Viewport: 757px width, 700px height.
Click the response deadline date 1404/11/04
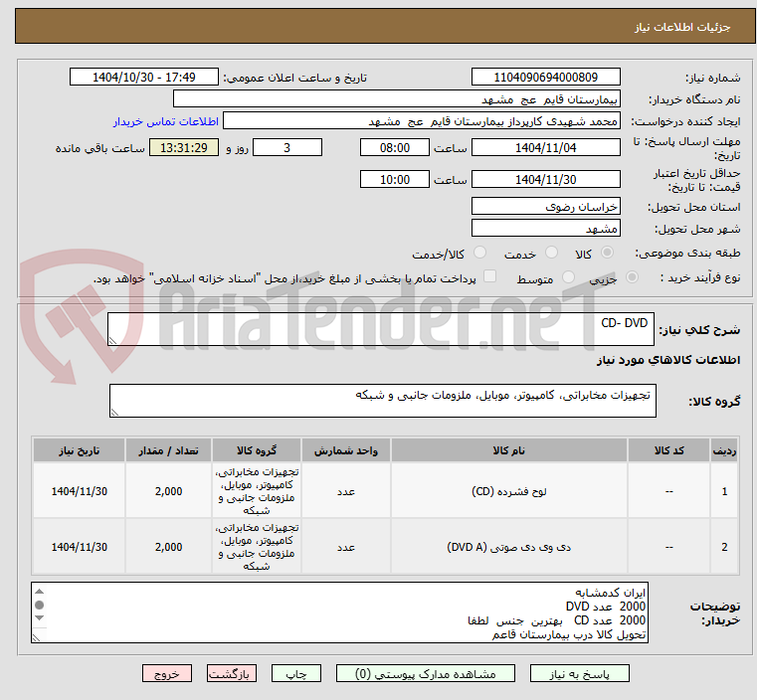click(x=545, y=147)
